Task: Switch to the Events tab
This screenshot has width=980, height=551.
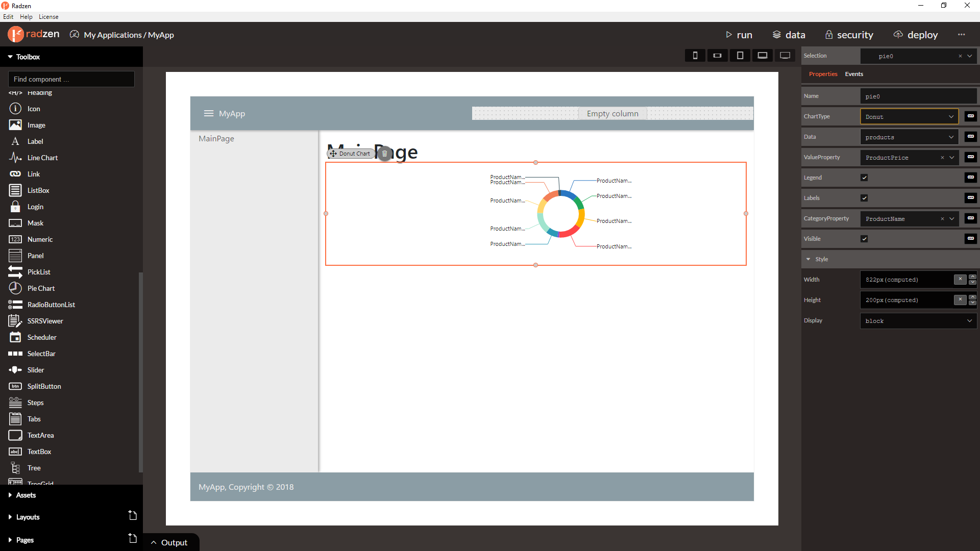Action: click(854, 74)
